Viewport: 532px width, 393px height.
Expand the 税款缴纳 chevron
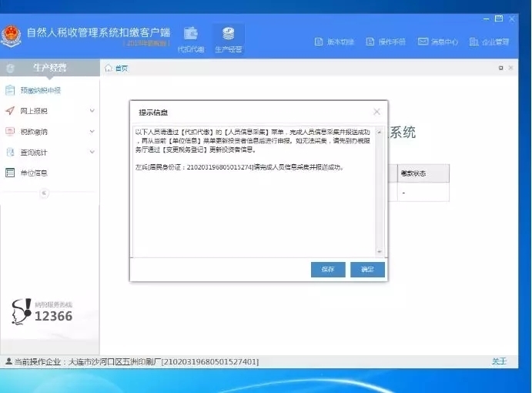pos(92,132)
